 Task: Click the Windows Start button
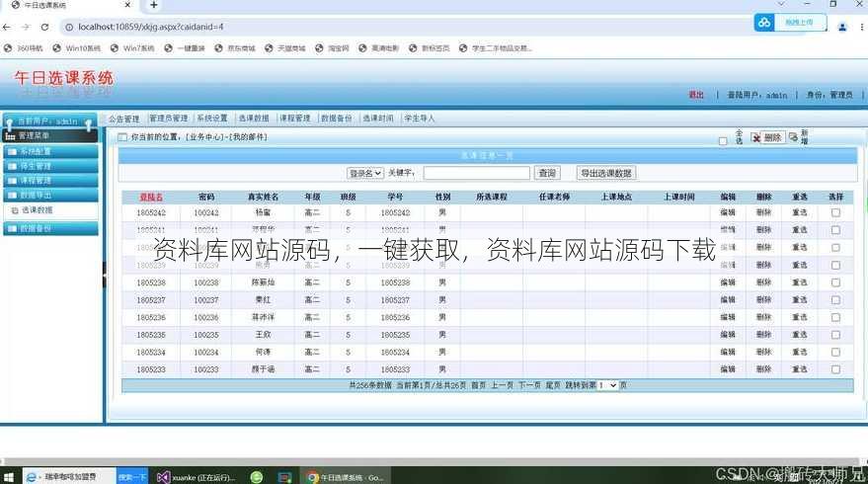point(9,477)
